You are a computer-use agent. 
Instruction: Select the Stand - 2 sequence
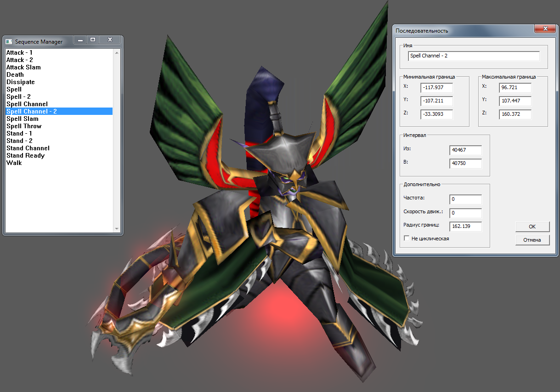point(59,141)
